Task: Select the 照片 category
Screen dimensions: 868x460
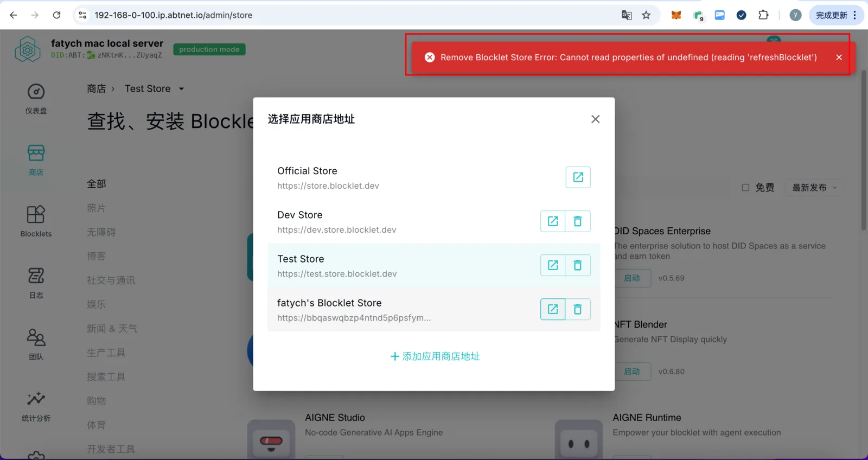Action: coord(97,208)
